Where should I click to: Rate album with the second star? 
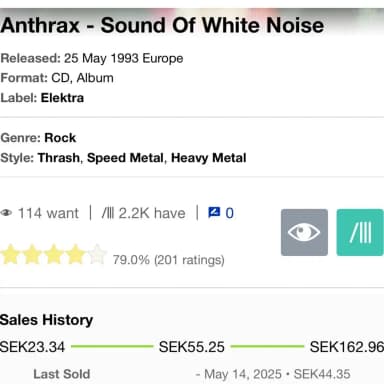coord(32,255)
